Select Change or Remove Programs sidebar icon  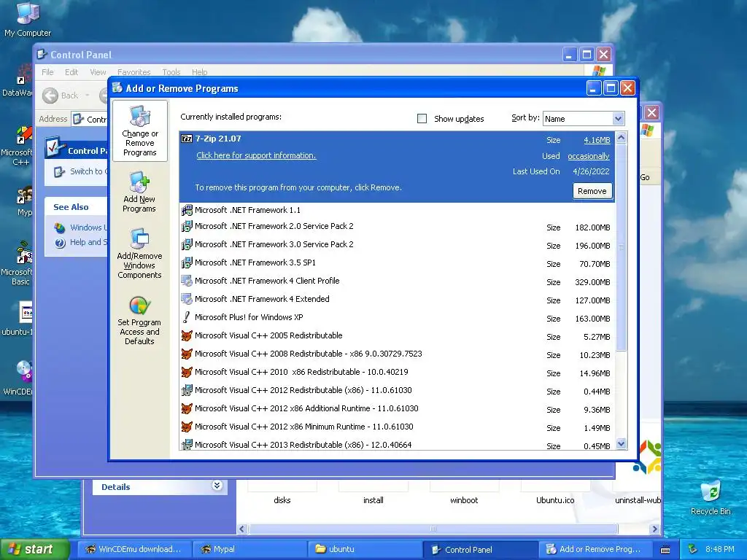(x=139, y=131)
